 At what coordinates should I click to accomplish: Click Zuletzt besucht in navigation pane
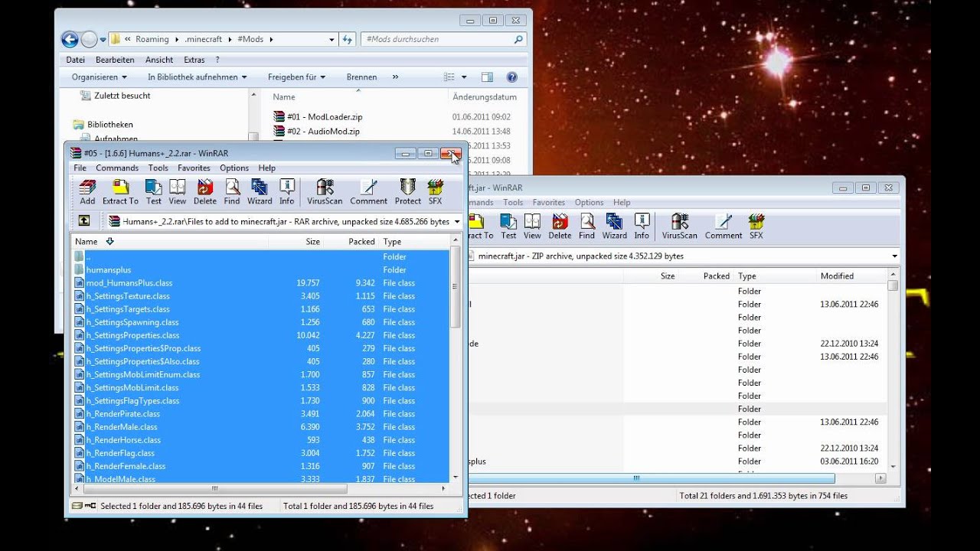pyautogui.click(x=122, y=96)
